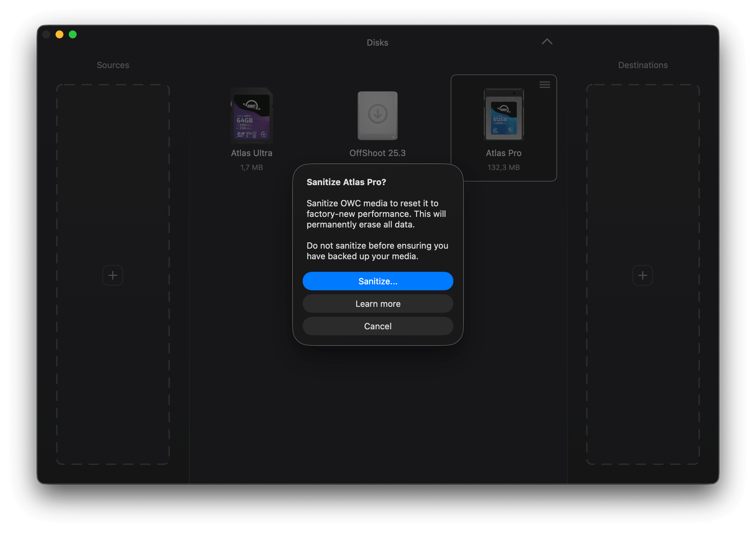Viewport: 756px width, 533px height.
Task: Click the plus icon in Sources
Action: pyautogui.click(x=113, y=275)
